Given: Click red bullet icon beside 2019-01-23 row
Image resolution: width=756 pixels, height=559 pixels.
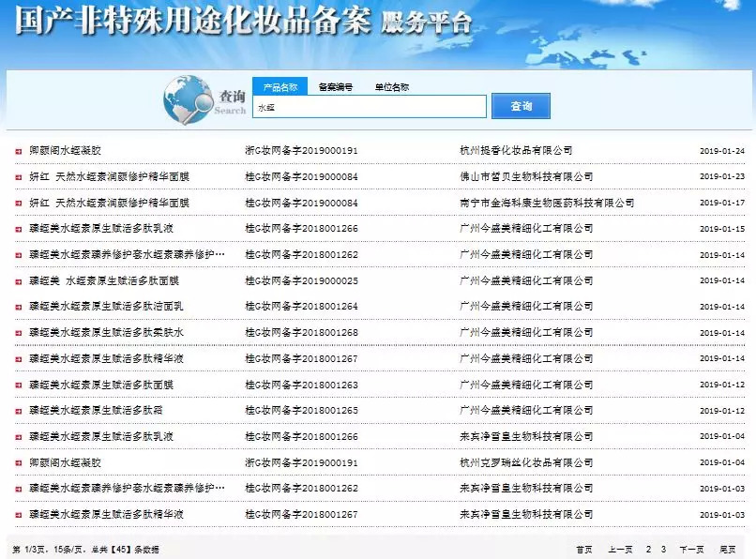Looking at the screenshot, I should tap(19, 177).
